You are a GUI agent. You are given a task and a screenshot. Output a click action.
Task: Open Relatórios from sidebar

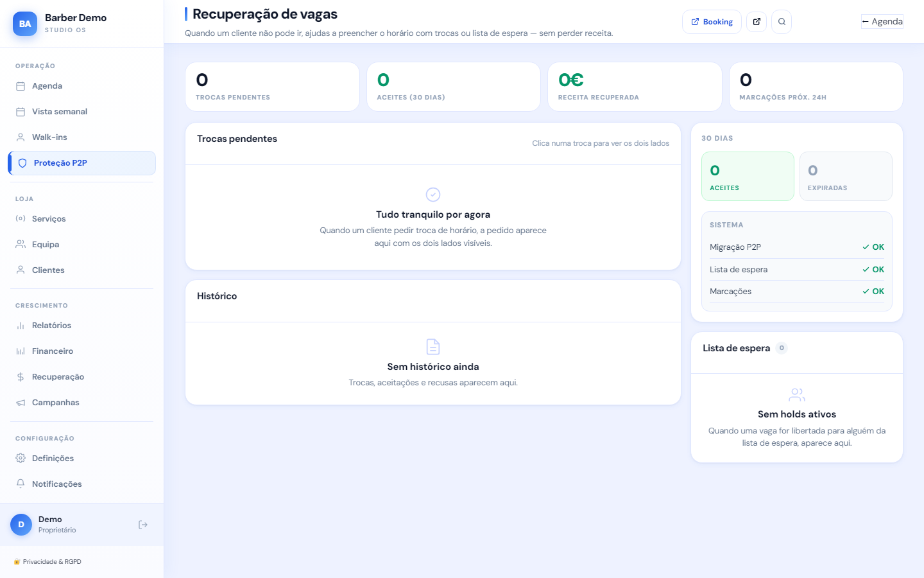click(81, 326)
